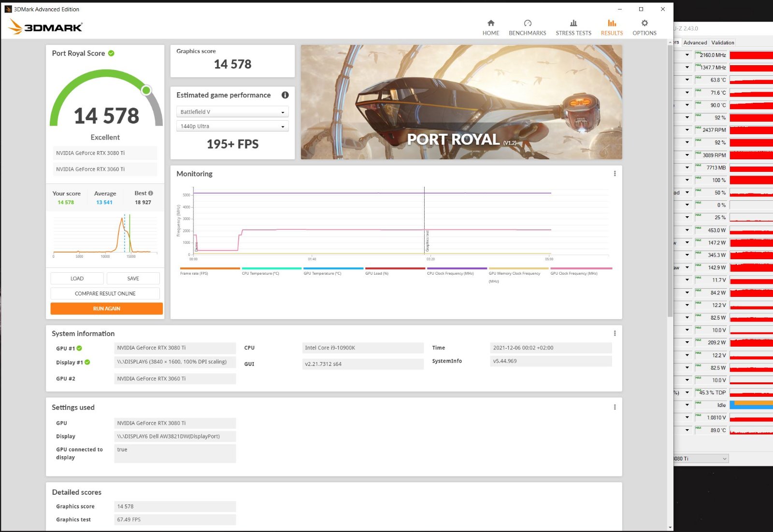Toggle the GPU Load (%) legend series

pyautogui.click(x=395, y=272)
